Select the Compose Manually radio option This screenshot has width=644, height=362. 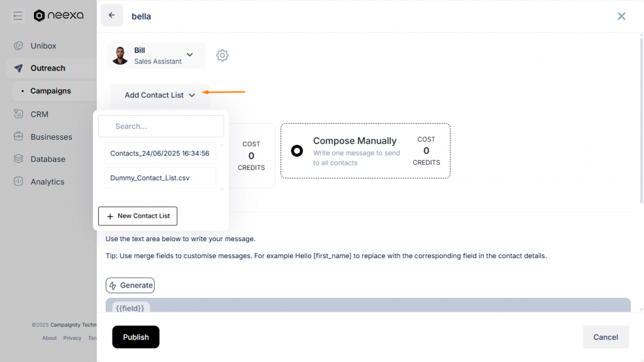[297, 151]
